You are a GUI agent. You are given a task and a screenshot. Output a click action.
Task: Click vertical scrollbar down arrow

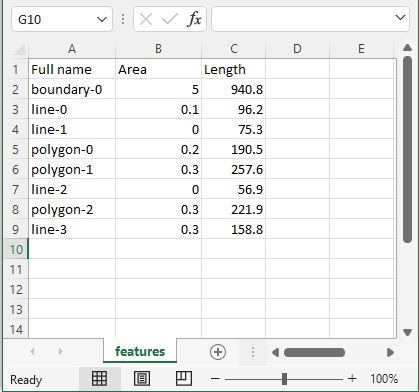pyautogui.click(x=407, y=332)
